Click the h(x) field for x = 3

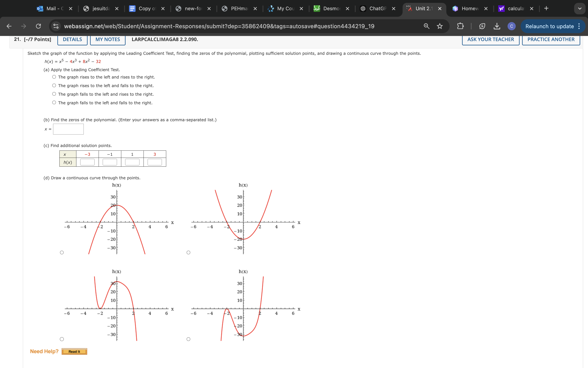[x=155, y=162]
